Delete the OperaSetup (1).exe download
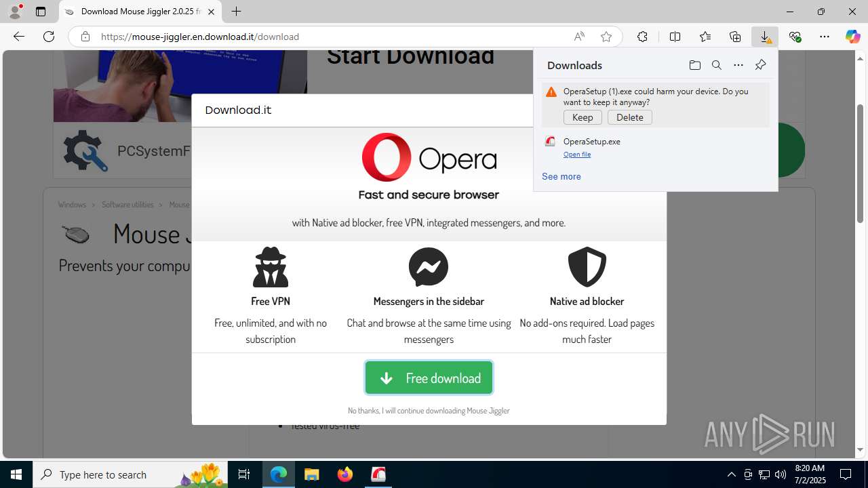 630,117
